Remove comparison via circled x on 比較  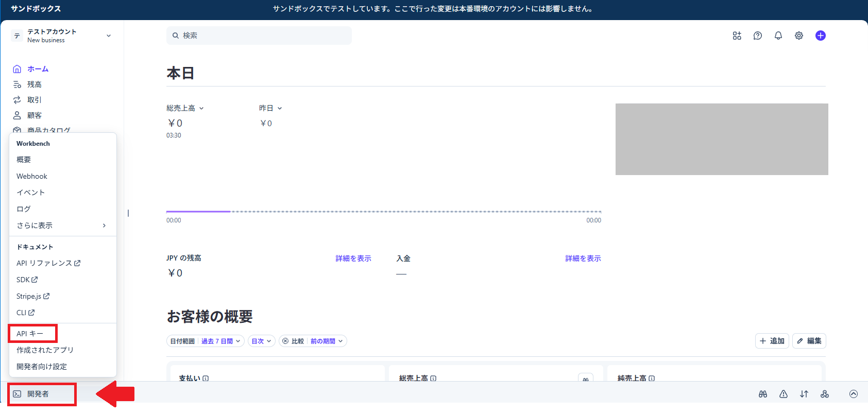click(x=285, y=341)
